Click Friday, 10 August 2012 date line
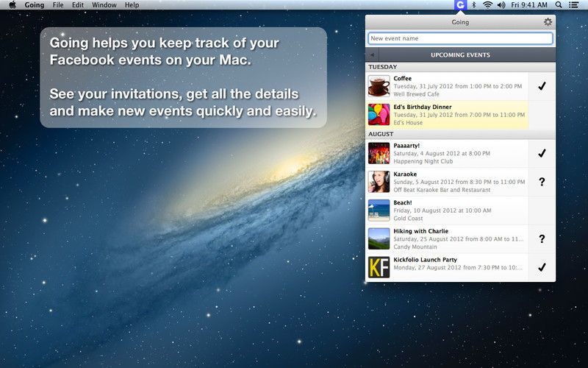Screen dimensions: 588x368 (442, 210)
